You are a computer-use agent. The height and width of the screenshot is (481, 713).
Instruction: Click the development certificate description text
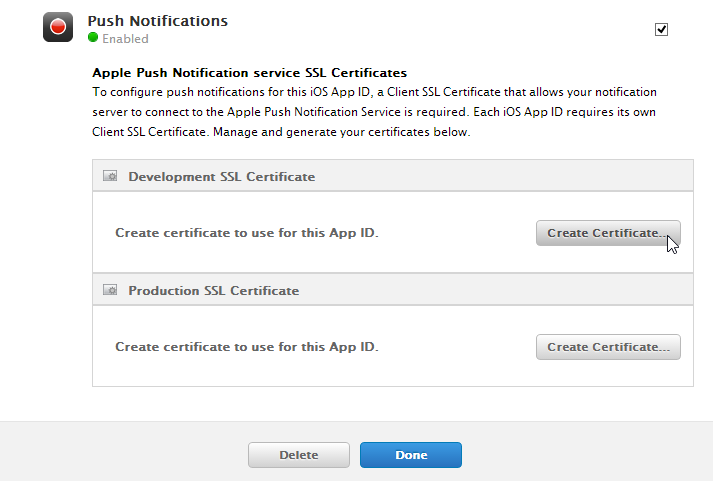point(247,233)
